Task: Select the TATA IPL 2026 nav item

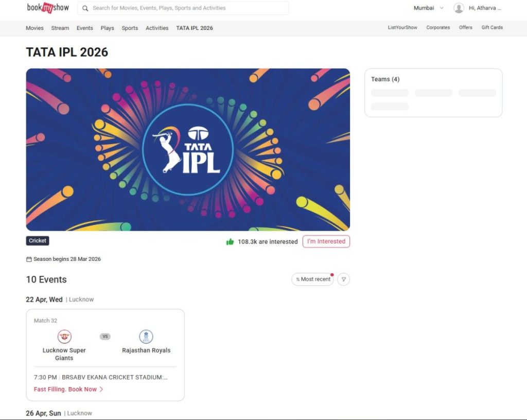Action: [195, 28]
